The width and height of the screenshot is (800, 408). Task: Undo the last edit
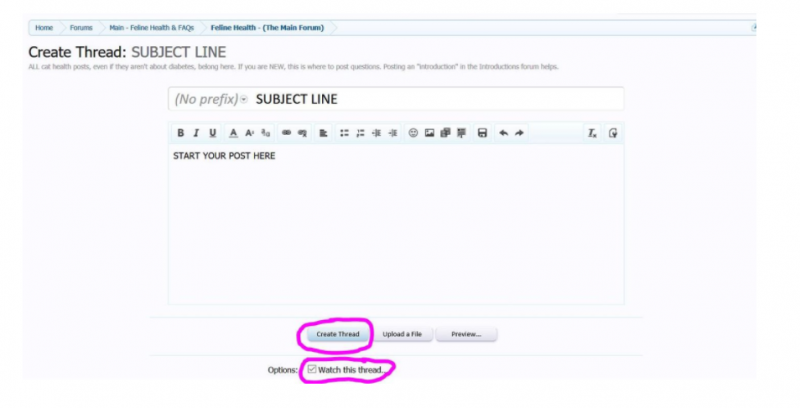coord(503,133)
